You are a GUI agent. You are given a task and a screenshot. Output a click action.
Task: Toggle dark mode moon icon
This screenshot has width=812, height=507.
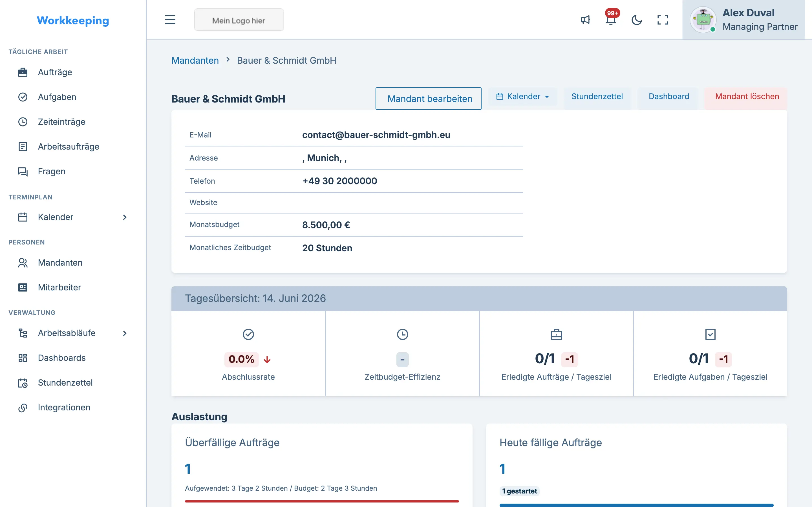637,20
